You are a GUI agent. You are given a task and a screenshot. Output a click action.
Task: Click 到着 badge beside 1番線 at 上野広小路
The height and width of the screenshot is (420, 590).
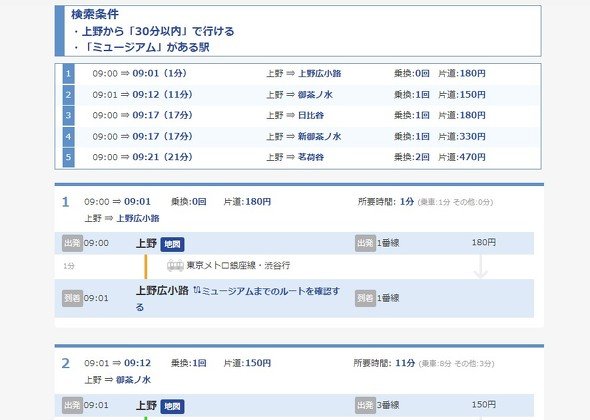365,298
